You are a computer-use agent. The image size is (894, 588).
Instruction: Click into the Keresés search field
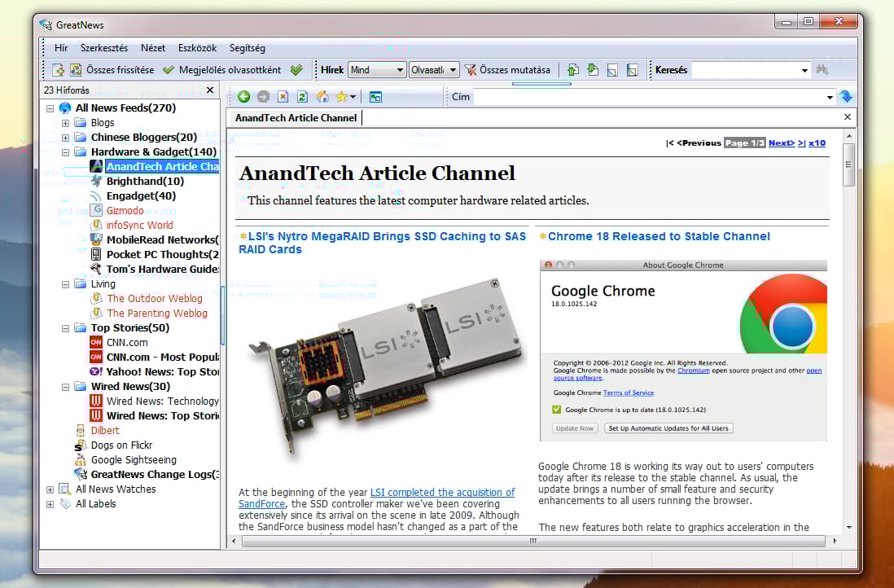(x=745, y=70)
